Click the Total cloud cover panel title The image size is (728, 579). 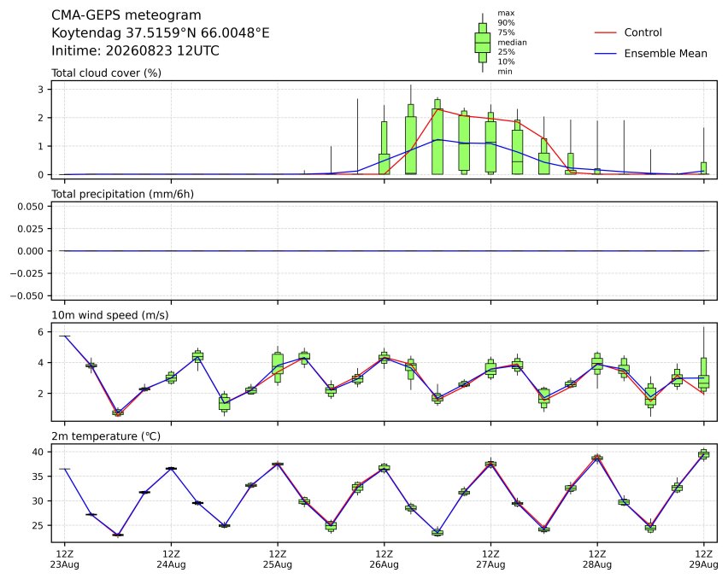pos(106,73)
